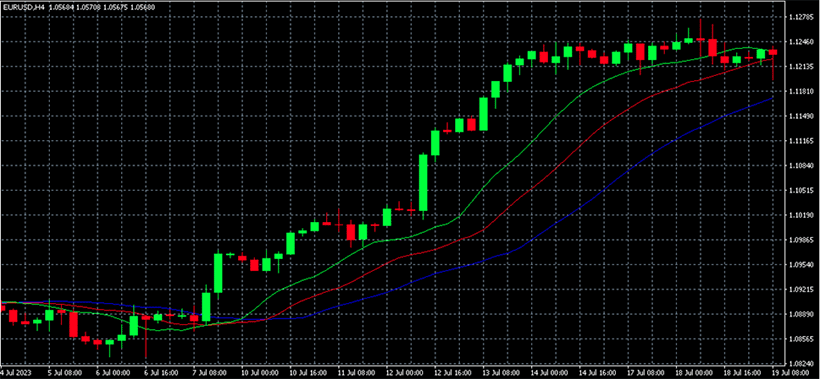Click the 1.10190 price axis label
820x379 pixels.
tap(801, 215)
